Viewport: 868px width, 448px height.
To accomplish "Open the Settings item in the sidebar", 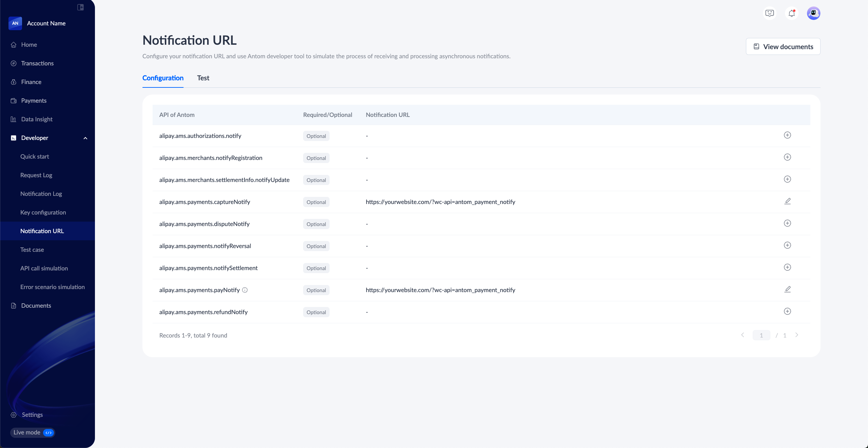I will [32, 415].
